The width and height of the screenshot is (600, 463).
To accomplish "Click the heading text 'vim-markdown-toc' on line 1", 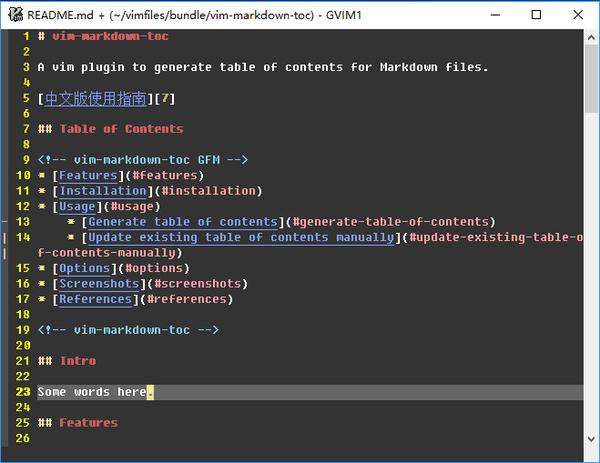I will 110,36.
